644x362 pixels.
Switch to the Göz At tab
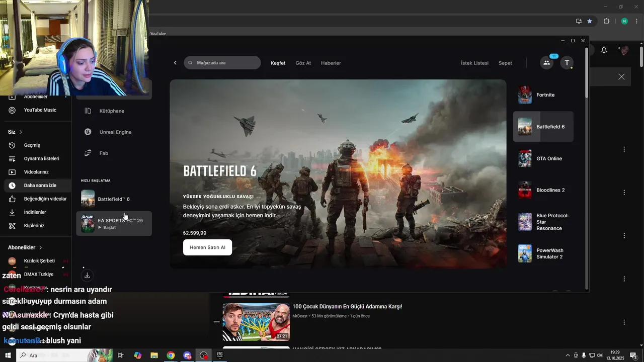tap(303, 63)
